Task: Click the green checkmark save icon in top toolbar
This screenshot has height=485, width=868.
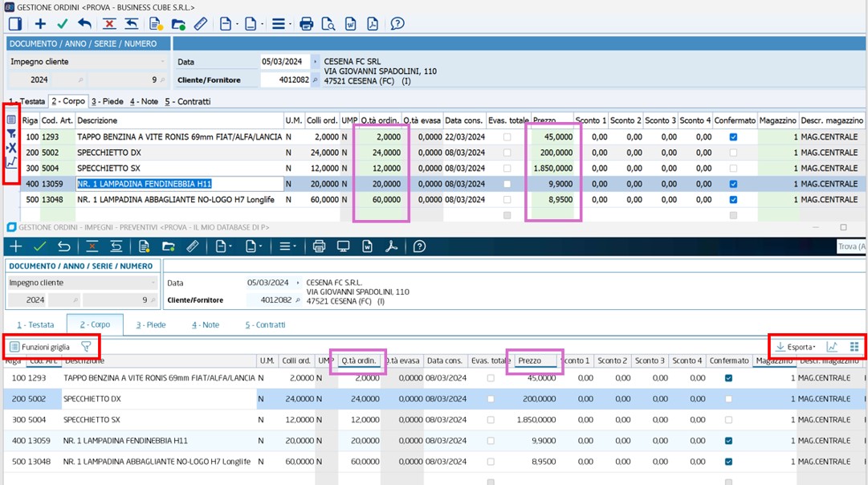Action: point(62,24)
